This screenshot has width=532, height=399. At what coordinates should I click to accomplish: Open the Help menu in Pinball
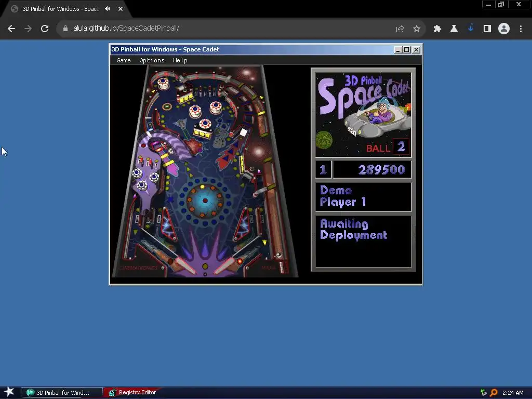pyautogui.click(x=180, y=60)
